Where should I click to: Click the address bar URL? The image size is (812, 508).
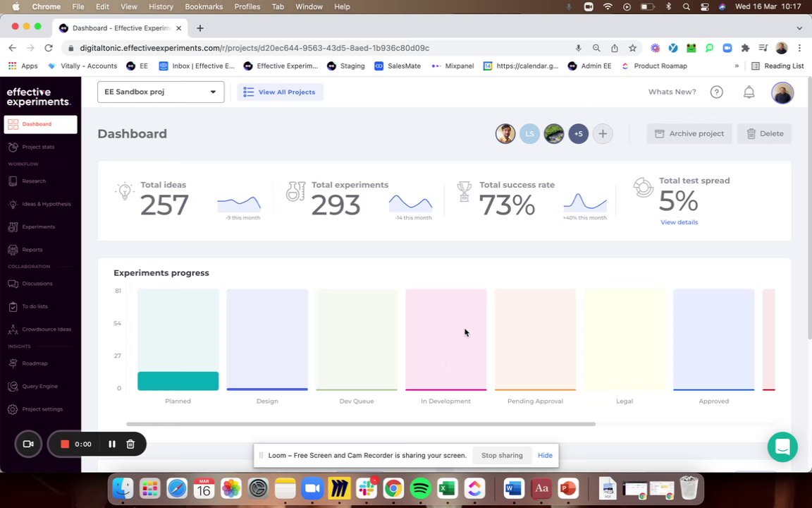pyautogui.click(x=254, y=48)
